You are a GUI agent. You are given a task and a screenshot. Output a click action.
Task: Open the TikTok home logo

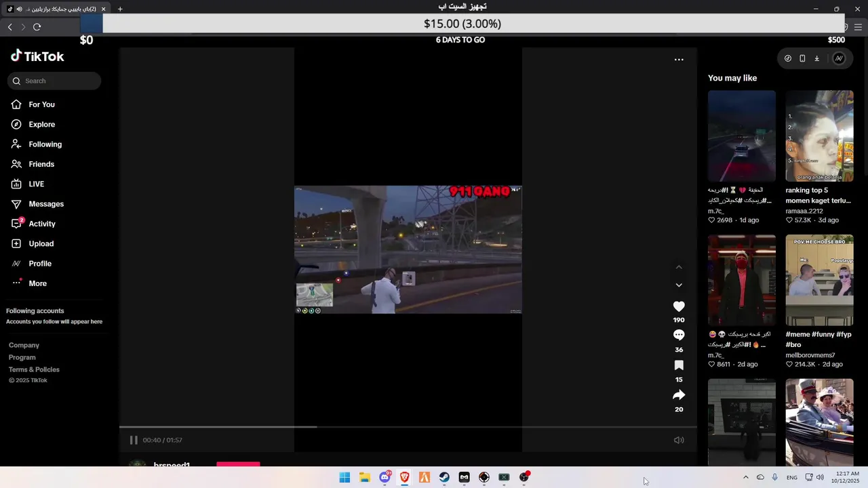pyautogui.click(x=37, y=56)
